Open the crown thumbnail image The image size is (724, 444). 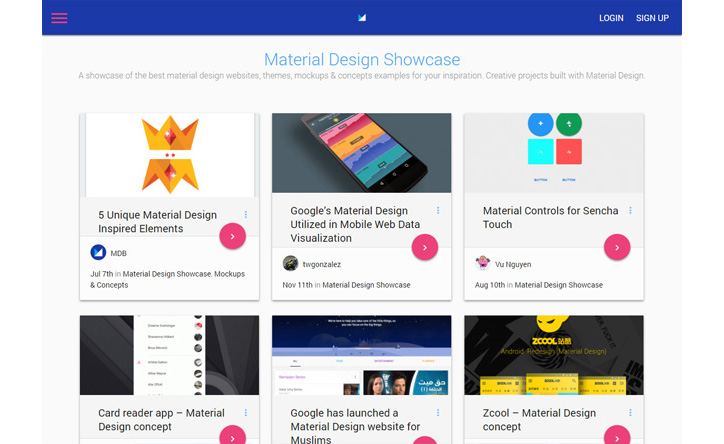pyautogui.click(x=169, y=155)
